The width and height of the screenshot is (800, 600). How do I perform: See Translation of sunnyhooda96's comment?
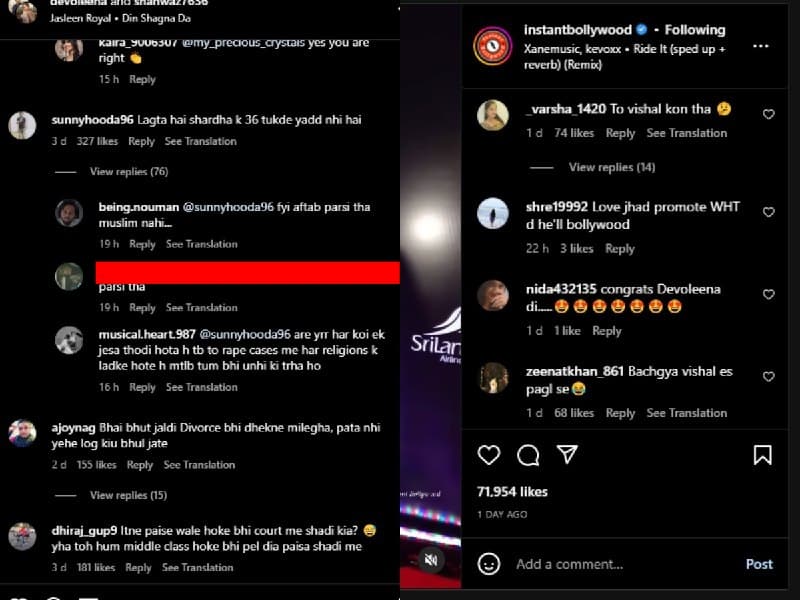coord(200,141)
